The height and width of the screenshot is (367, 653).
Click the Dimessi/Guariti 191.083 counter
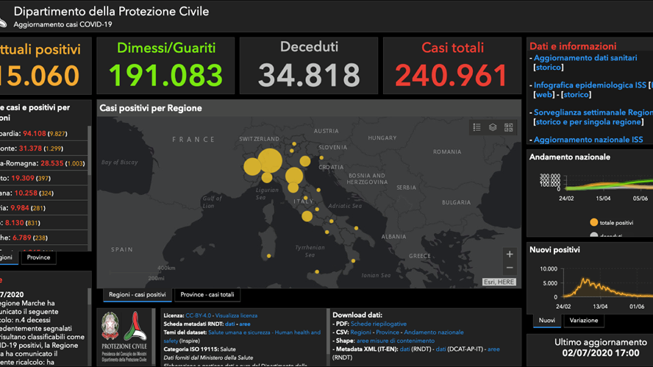(x=166, y=66)
